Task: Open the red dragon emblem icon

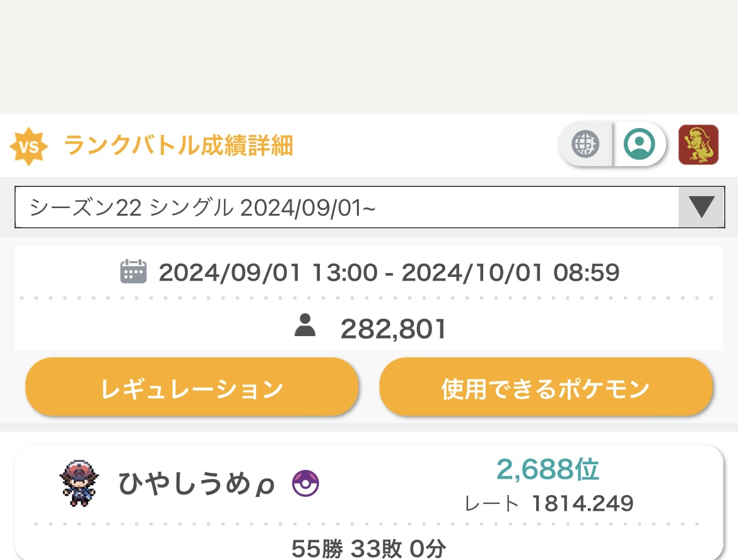Action: point(698,144)
